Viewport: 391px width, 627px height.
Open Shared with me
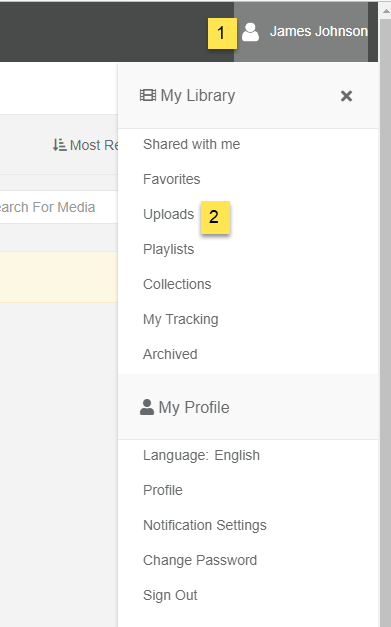pyautogui.click(x=192, y=144)
